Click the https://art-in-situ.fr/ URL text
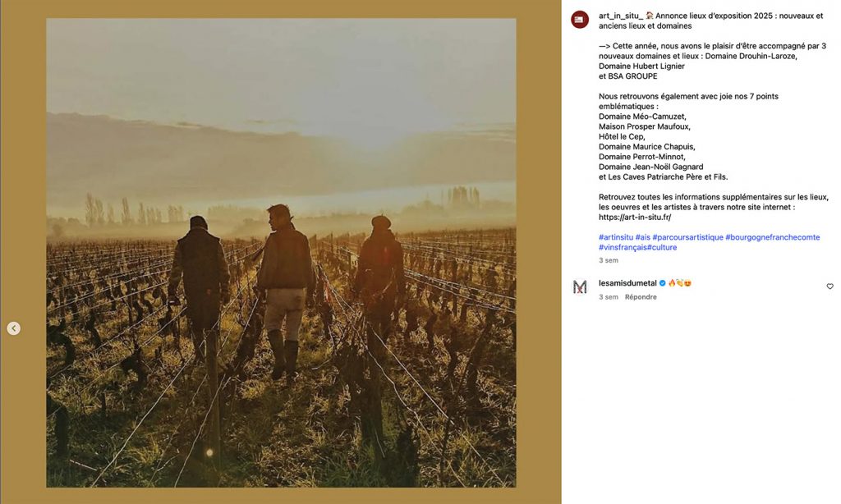Screen dimensions: 841x504 (635, 218)
